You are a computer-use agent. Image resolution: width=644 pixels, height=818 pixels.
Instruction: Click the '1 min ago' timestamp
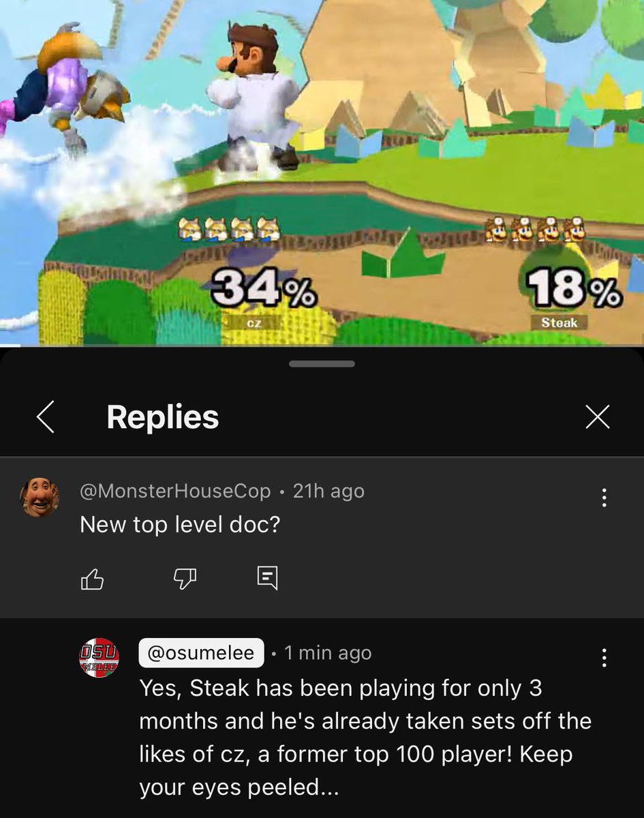(328, 653)
